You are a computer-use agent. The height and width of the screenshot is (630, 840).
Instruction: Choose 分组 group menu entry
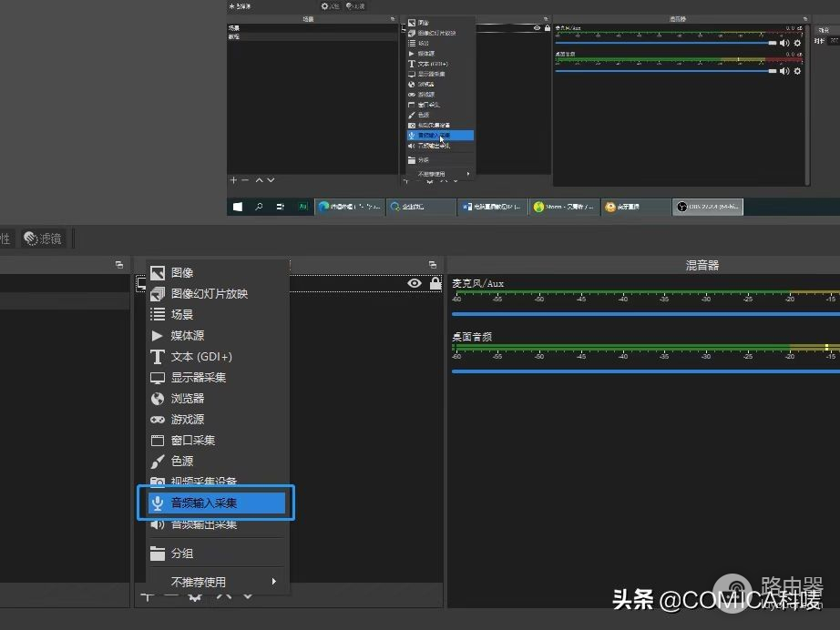(x=182, y=554)
